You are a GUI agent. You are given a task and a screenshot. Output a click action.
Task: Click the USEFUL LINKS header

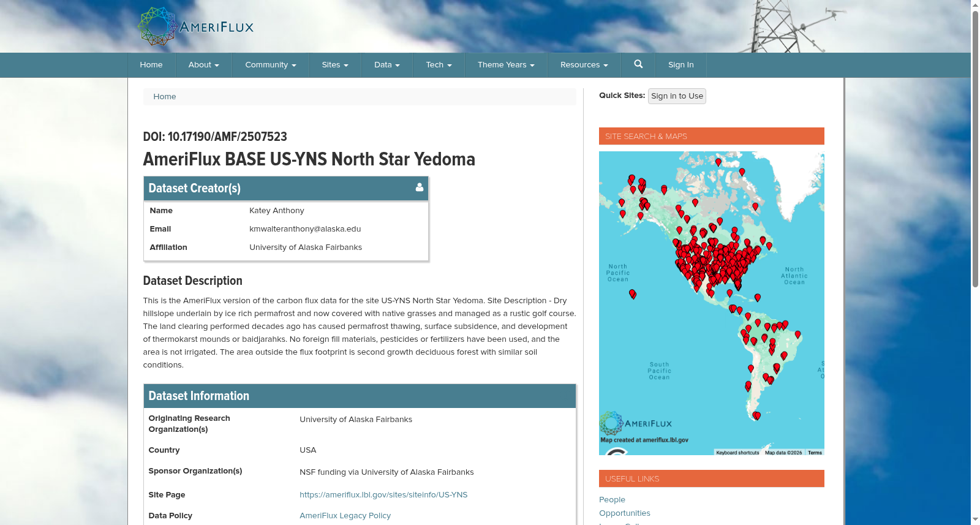point(712,478)
